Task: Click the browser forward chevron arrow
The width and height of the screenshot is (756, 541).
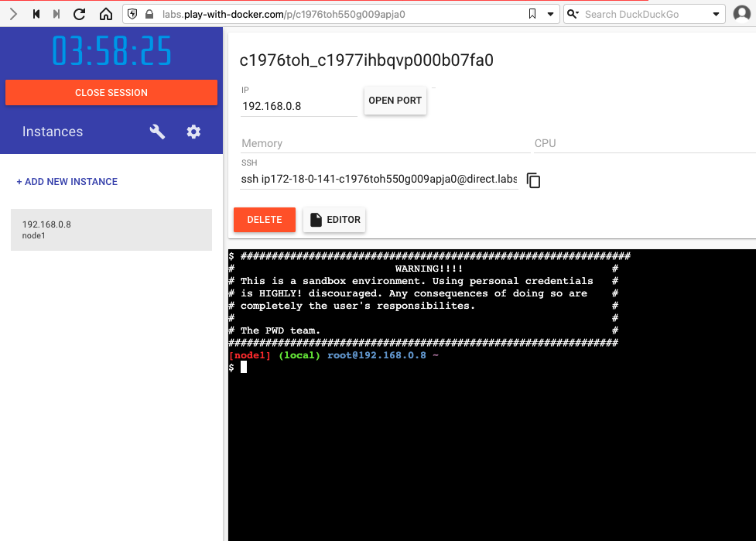Action: pos(13,15)
